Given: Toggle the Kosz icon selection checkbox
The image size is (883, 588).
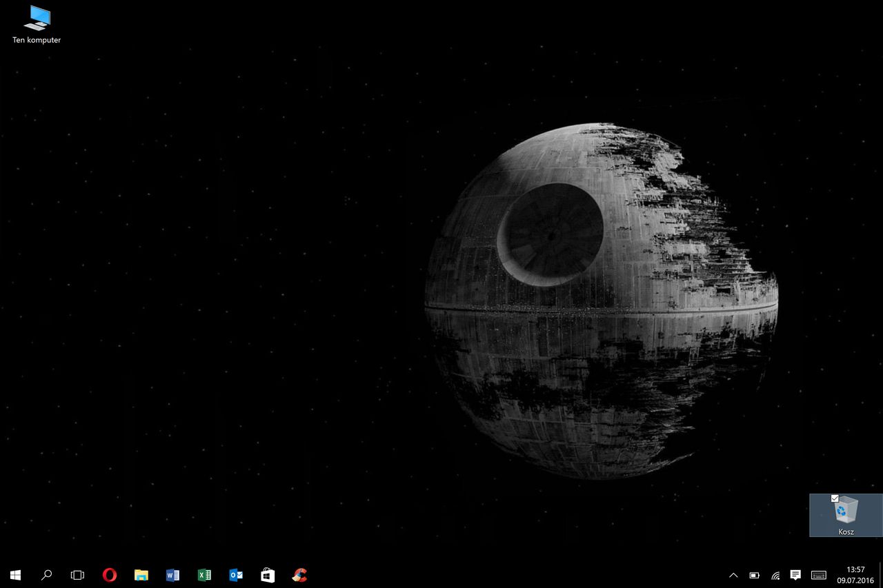Looking at the screenshot, I should click(x=835, y=498).
